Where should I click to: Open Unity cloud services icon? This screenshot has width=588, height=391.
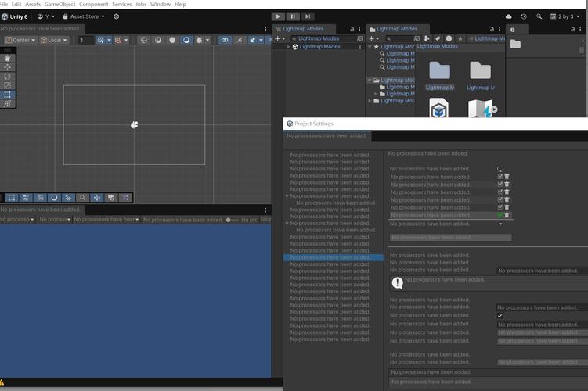(508, 16)
